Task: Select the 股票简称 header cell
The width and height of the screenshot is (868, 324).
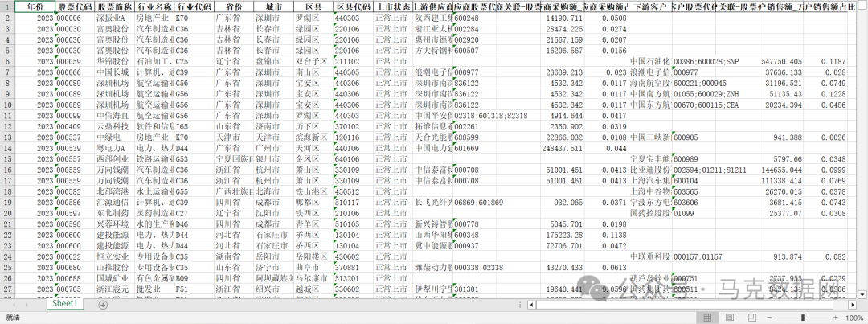Action: point(115,8)
